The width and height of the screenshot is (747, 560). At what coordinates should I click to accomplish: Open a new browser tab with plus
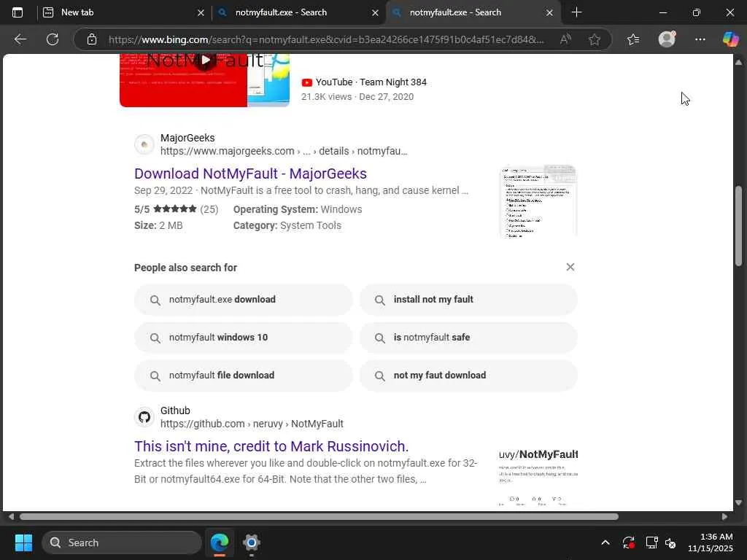coord(576,12)
